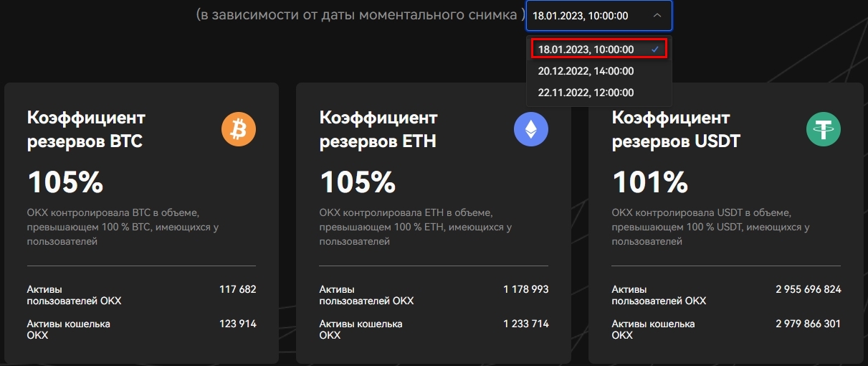The height and width of the screenshot is (366, 868).
Task: Click the BTC reserve ratio heading
Action: click(x=86, y=129)
